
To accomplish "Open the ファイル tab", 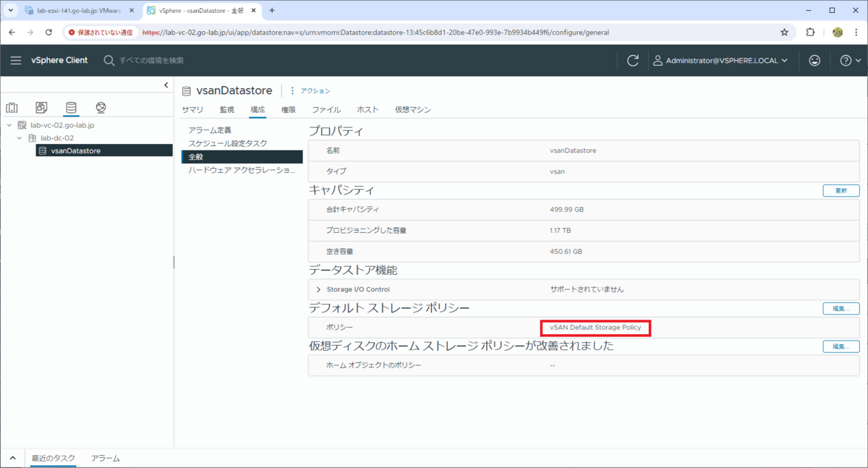I will pyautogui.click(x=326, y=110).
